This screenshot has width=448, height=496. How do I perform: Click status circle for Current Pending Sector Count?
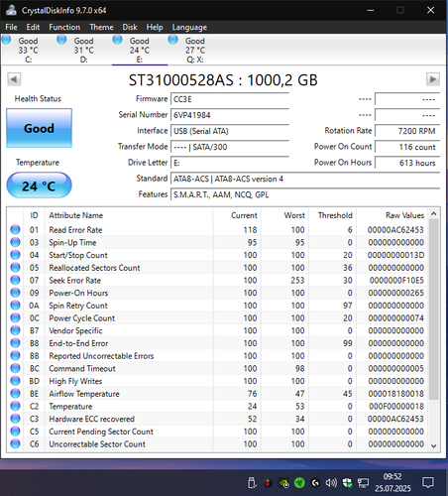click(15, 431)
